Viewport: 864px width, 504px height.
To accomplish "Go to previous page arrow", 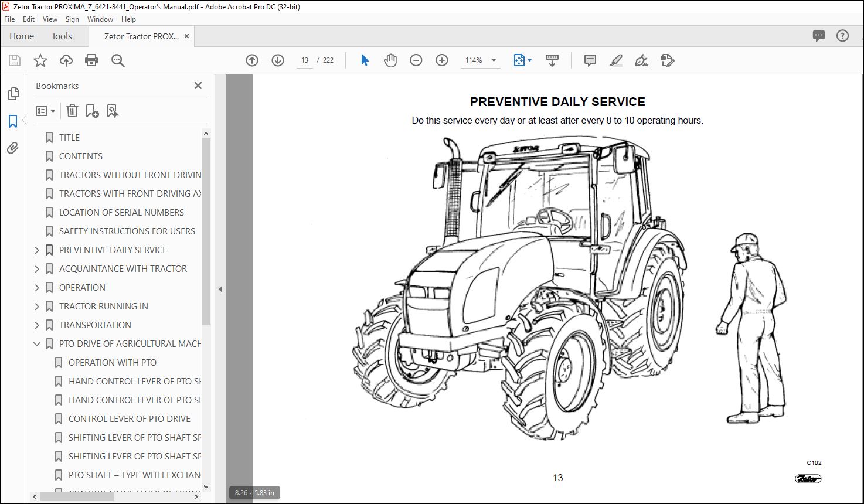I will click(x=252, y=60).
